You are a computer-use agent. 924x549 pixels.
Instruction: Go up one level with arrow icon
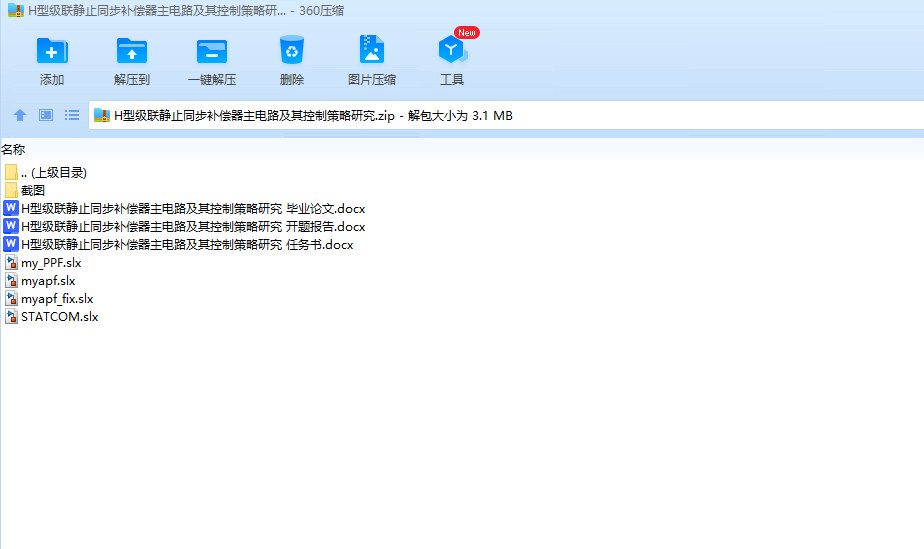pyautogui.click(x=20, y=115)
